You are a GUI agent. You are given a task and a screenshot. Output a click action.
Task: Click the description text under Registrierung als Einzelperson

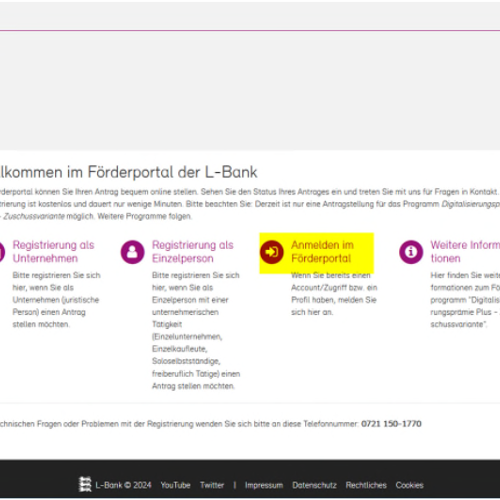click(x=196, y=331)
